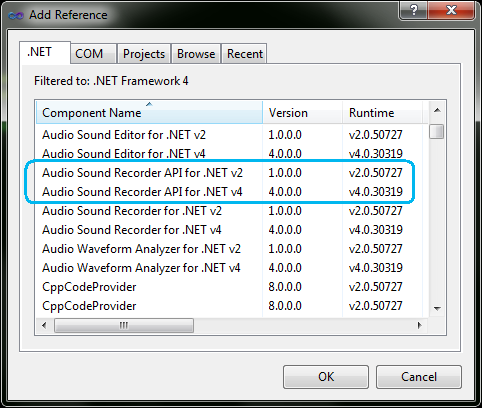Sort by Component Name column header
The width and height of the screenshot is (482, 408).
tap(149, 113)
